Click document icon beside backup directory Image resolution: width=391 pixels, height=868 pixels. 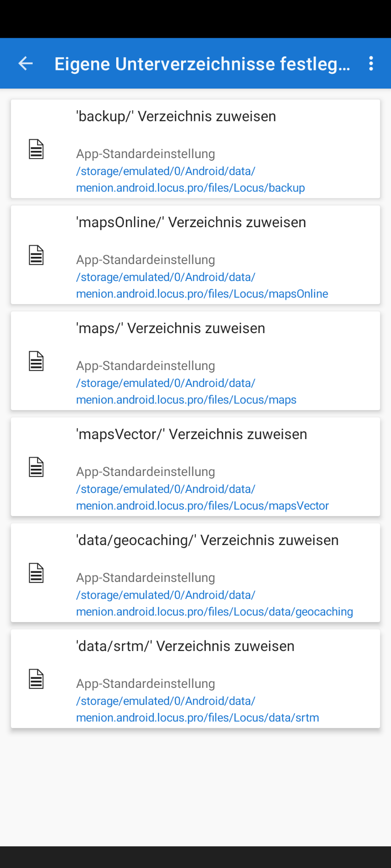[x=36, y=149]
